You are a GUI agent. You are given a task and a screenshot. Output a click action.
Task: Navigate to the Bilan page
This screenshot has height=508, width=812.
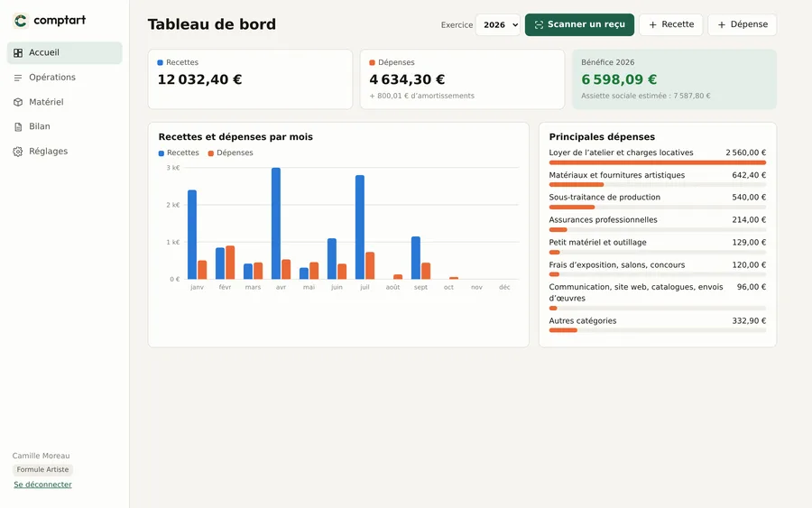click(65, 127)
